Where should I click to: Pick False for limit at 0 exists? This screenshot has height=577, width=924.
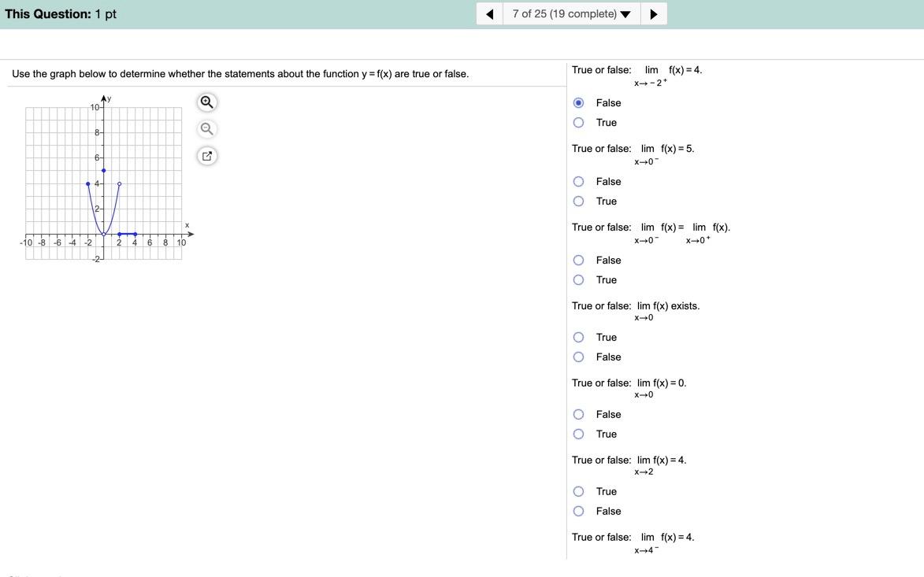(x=579, y=357)
